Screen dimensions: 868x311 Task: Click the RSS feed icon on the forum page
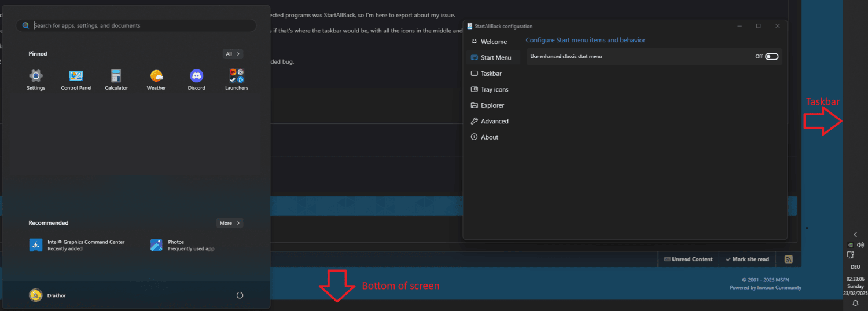[x=788, y=259]
